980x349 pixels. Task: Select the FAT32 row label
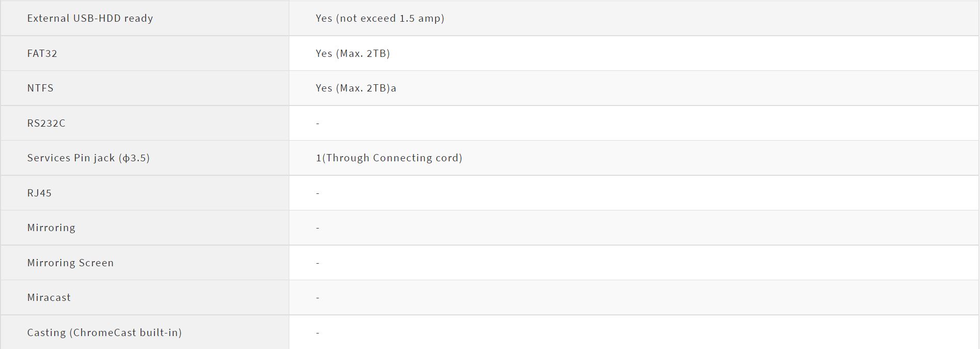pyautogui.click(x=42, y=53)
